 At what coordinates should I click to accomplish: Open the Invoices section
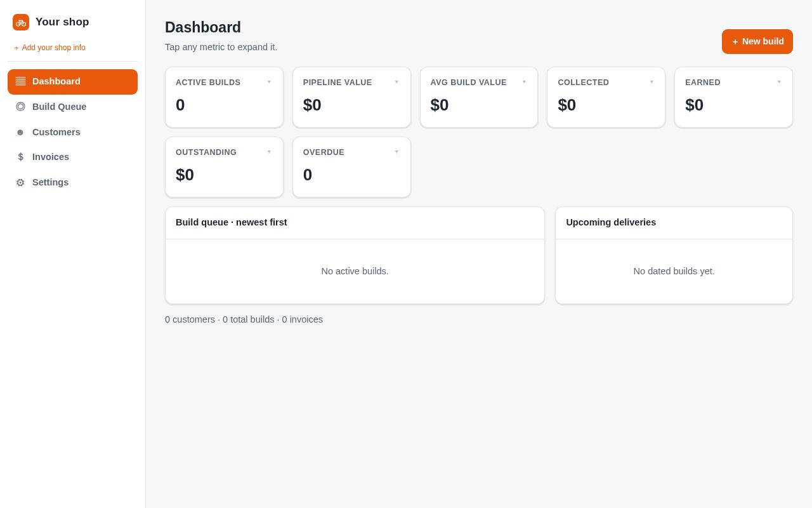click(72, 157)
